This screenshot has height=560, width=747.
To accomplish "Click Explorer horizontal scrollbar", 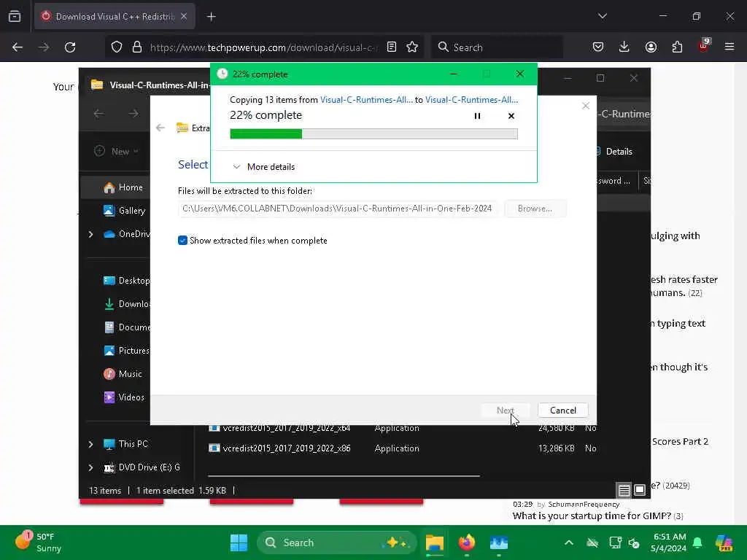I will point(344,475).
